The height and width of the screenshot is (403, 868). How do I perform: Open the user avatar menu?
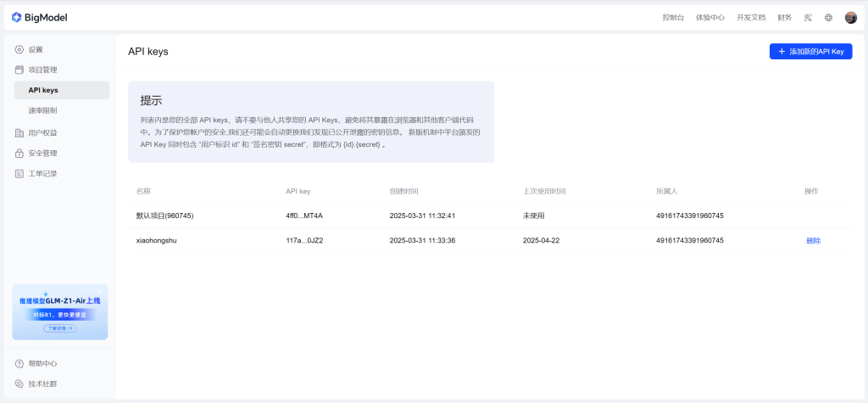pos(851,17)
